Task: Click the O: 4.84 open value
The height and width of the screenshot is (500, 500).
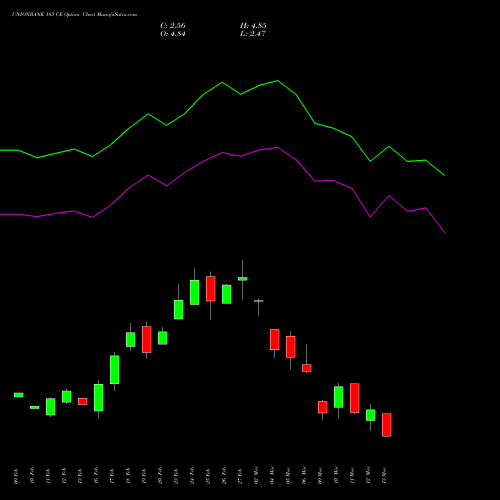Action: pyautogui.click(x=173, y=34)
